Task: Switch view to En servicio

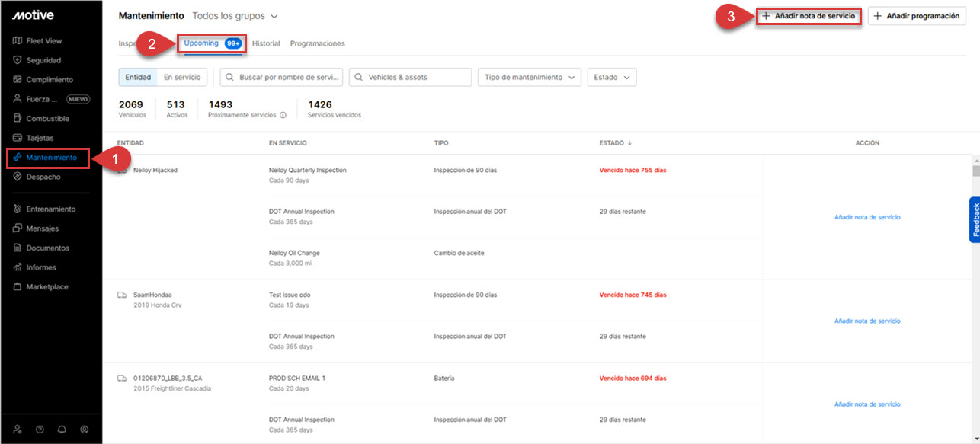Action: pos(182,77)
